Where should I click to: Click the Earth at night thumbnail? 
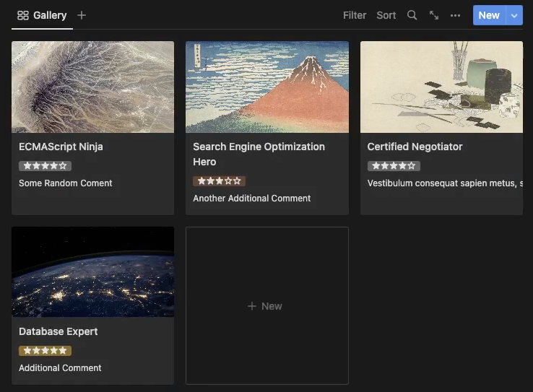click(x=92, y=272)
